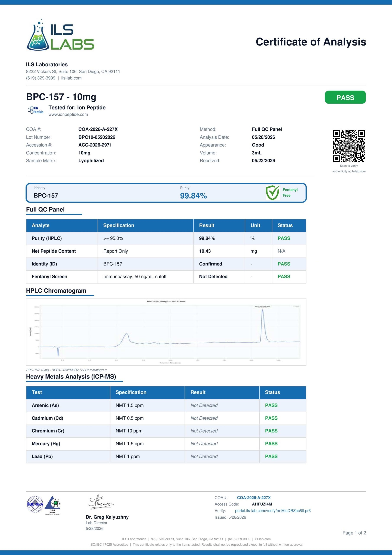The height and width of the screenshot is (555, 392).
Task: Click the ilac-MRA accreditation seal
Action: [35, 504]
